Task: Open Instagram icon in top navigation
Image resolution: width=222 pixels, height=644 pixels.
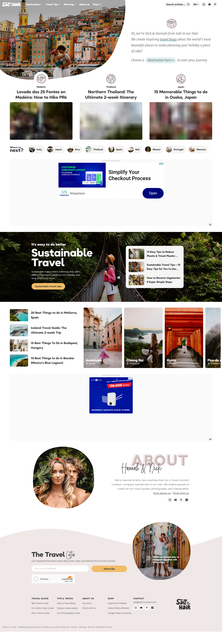Action: pos(204,4)
